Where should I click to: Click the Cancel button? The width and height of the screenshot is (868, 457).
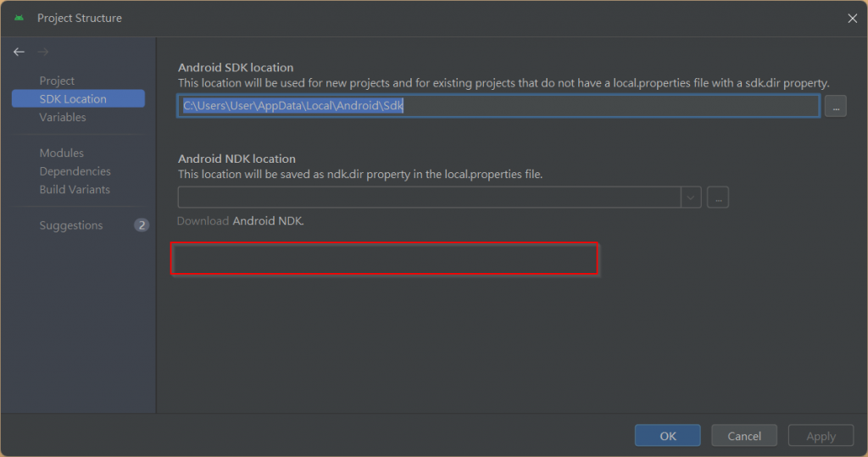[744, 436]
